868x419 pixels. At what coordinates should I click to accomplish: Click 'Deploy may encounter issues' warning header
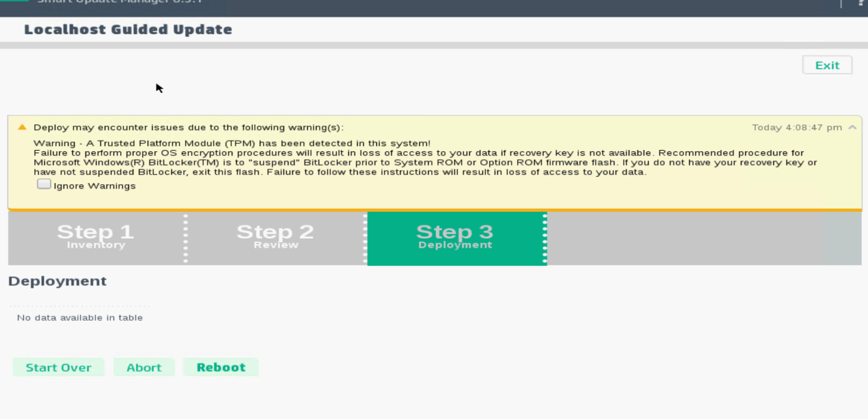pos(189,128)
